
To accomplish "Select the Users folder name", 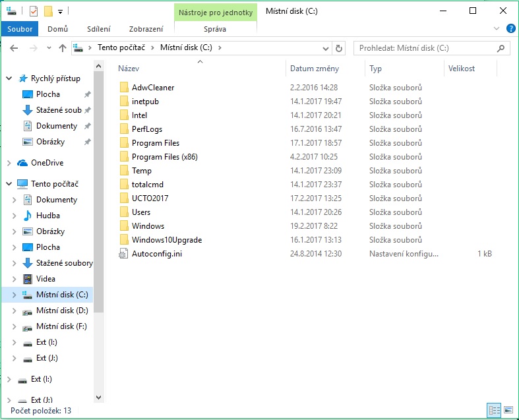I will (x=141, y=212).
